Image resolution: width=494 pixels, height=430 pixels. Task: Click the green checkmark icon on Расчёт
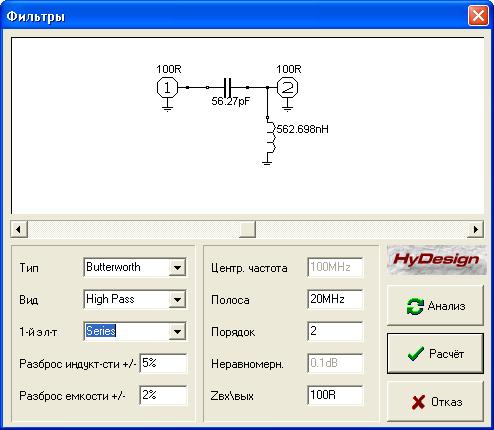416,354
